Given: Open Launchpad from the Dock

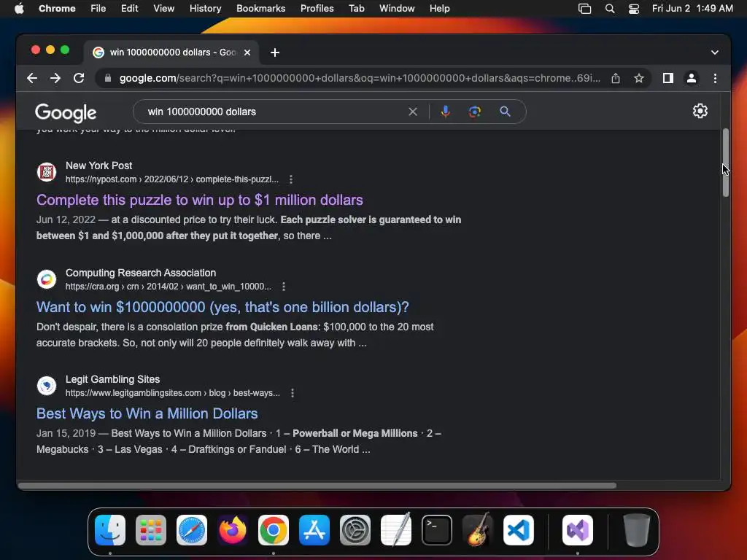Looking at the screenshot, I should pos(151,530).
